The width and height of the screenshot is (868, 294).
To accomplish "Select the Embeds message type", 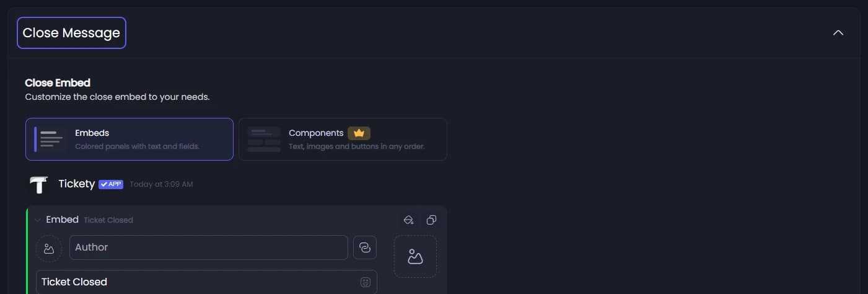I will 129,139.
